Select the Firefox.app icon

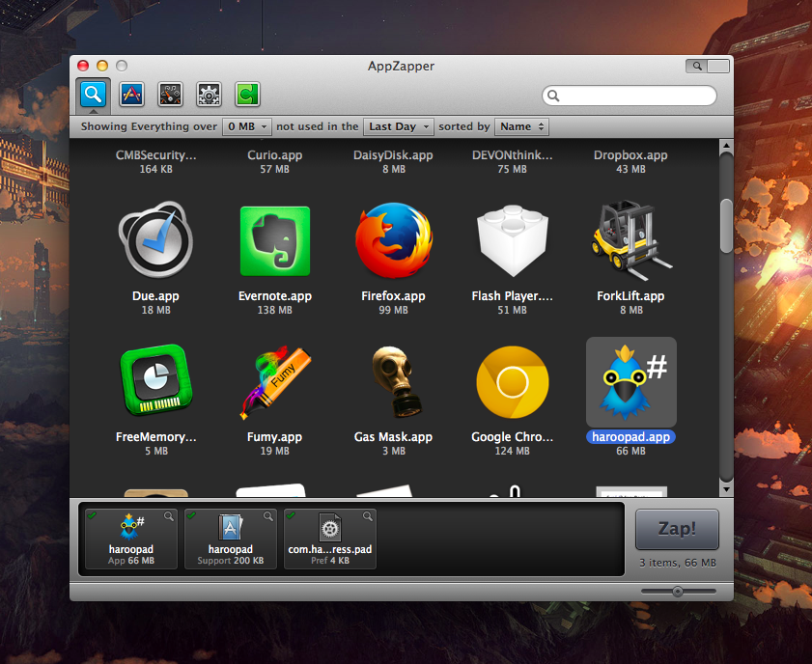click(x=394, y=240)
